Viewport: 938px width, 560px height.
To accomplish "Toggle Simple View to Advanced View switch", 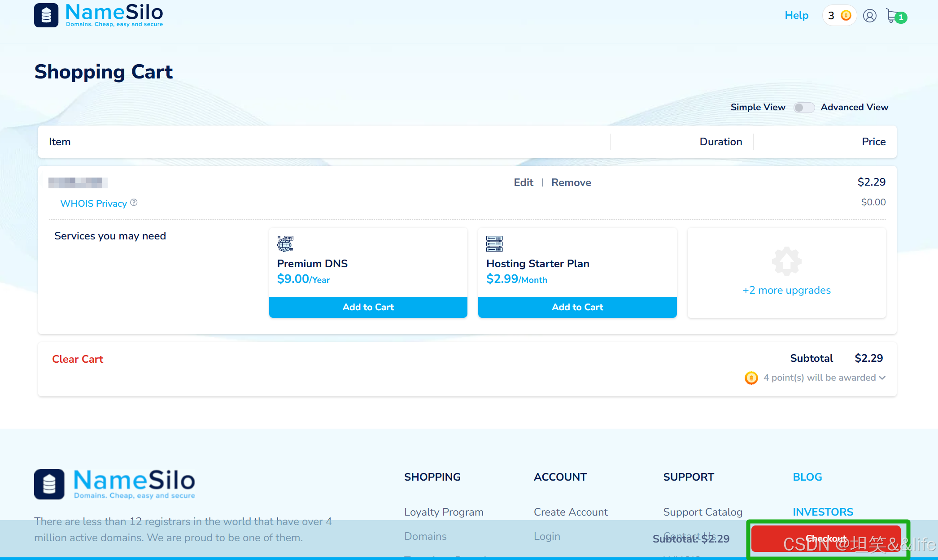I will pos(803,108).
